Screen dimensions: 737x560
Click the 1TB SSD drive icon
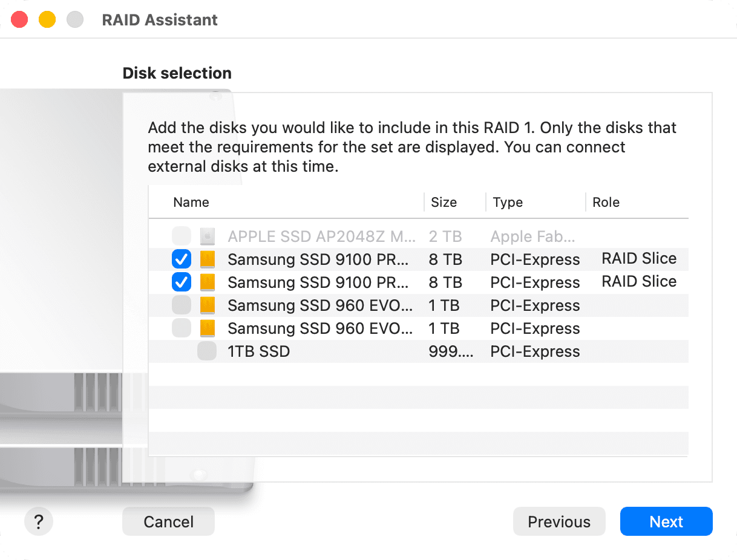pyautogui.click(x=207, y=351)
